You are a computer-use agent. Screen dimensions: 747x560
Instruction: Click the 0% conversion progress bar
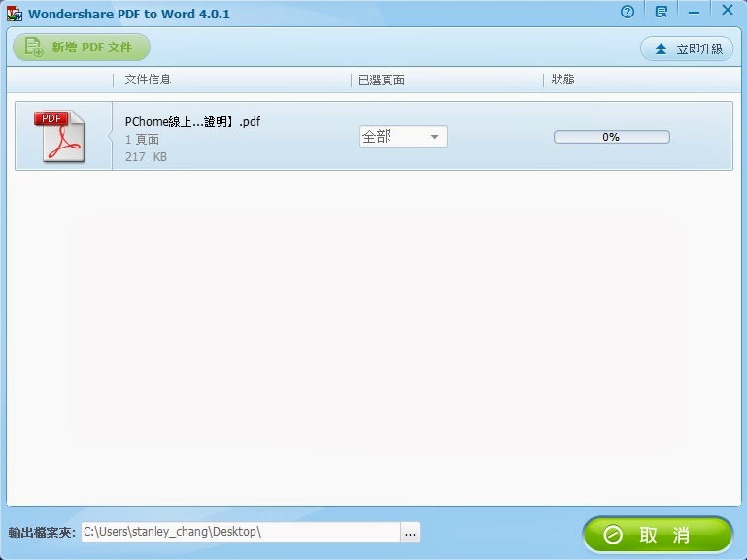coord(612,137)
